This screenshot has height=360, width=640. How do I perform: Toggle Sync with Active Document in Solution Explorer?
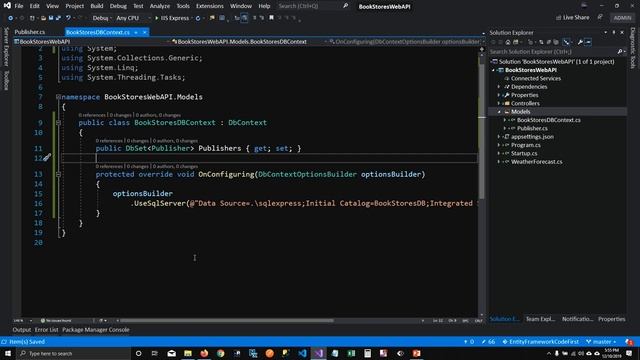pos(541,42)
